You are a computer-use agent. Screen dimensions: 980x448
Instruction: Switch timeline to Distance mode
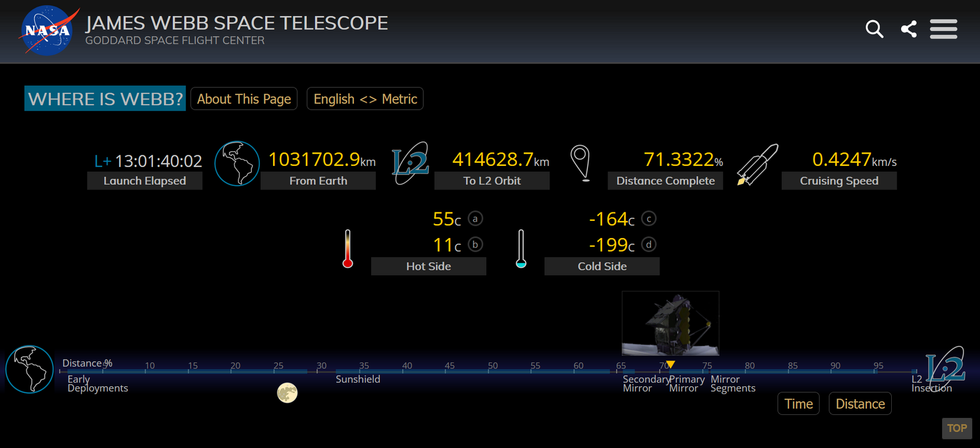[860, 404]
